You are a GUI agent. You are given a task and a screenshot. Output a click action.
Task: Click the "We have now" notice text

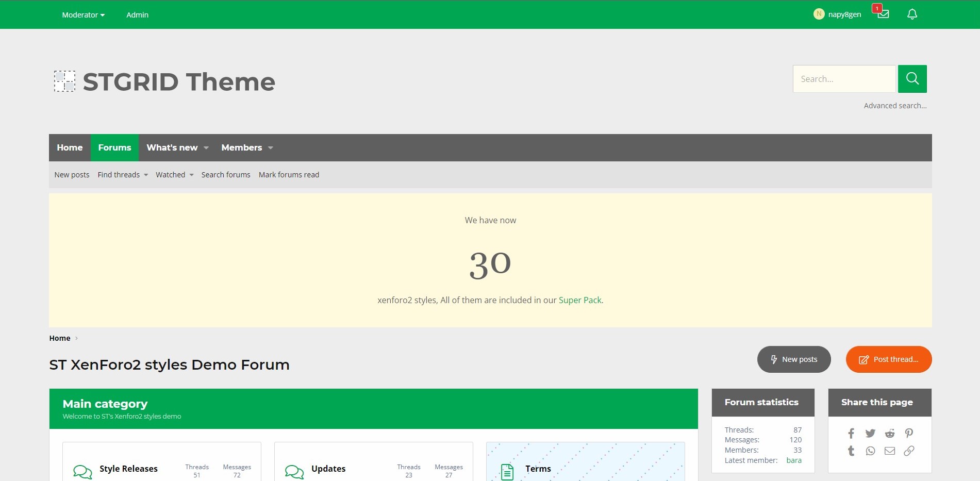(x=490, y=220)
